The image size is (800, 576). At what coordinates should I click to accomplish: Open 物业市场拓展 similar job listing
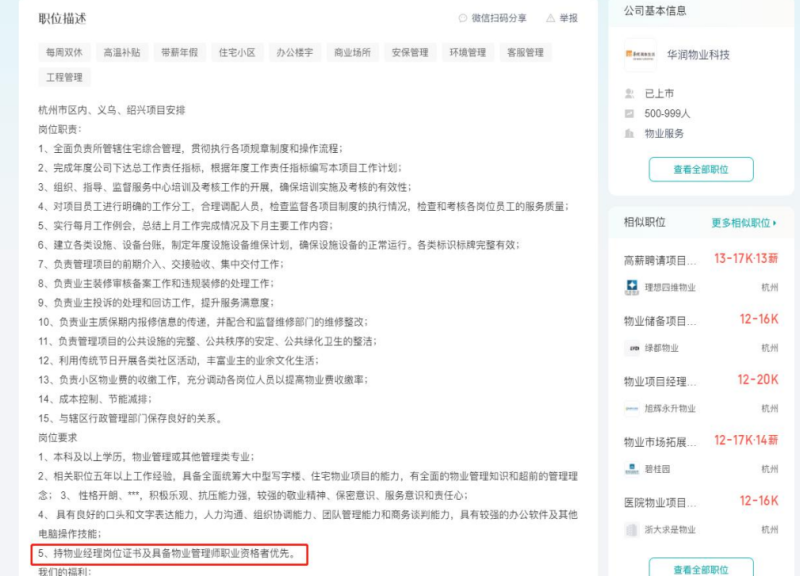[x=660, y=441]
